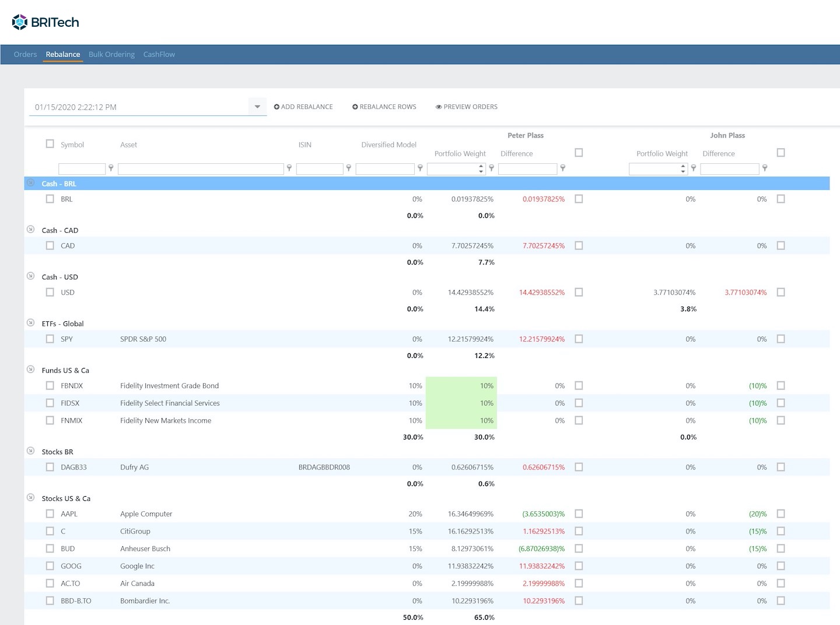Click CitiGroup difference 1.16292513%
Viewport: 840px width, 625px height.
(544, 531)
